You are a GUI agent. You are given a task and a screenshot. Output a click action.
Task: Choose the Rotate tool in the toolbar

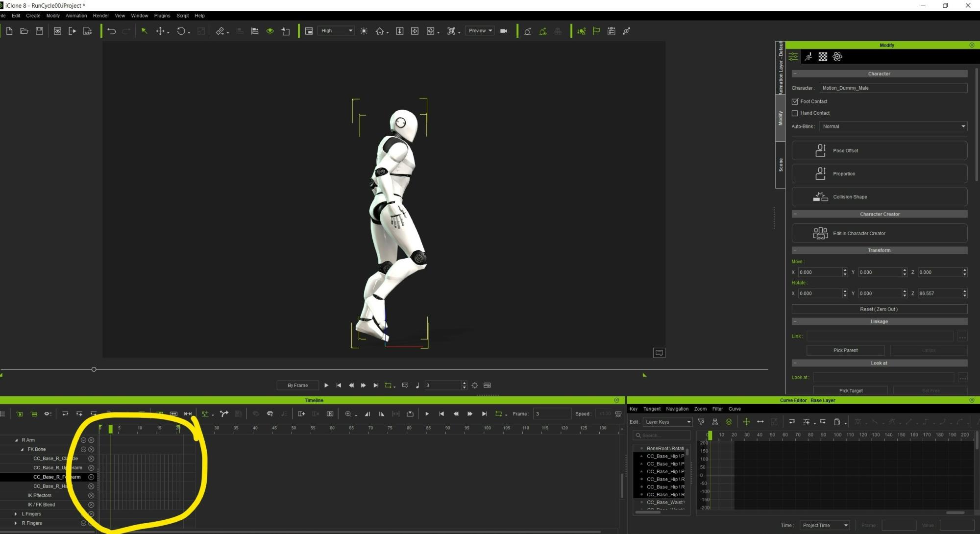click(181, 31)
